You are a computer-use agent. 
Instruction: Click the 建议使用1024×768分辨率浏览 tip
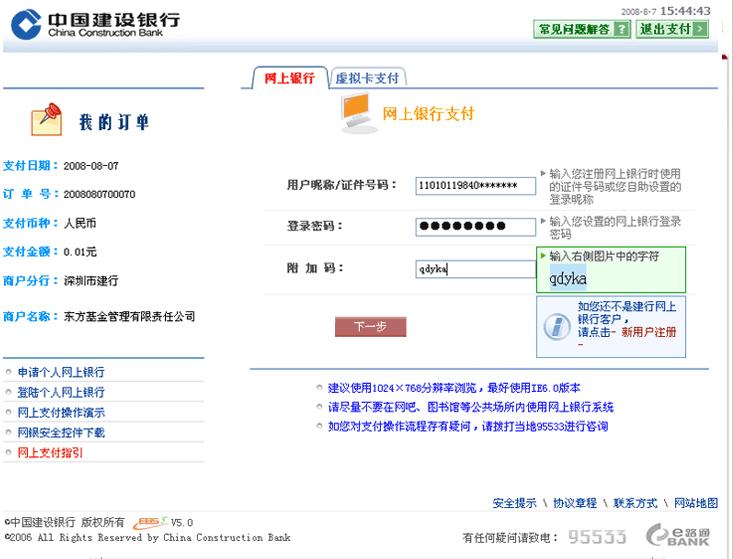pos(454,388)
